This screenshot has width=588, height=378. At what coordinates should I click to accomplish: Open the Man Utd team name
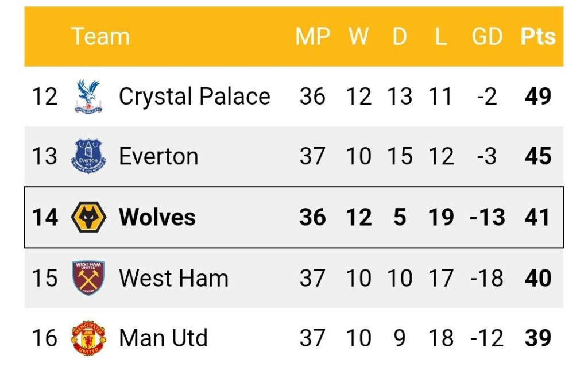163,338
